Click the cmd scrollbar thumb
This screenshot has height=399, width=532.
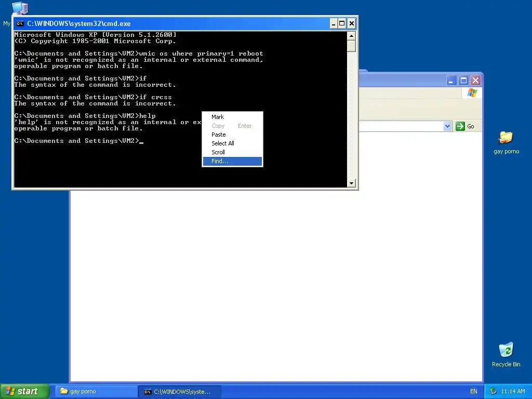(351, 46)
